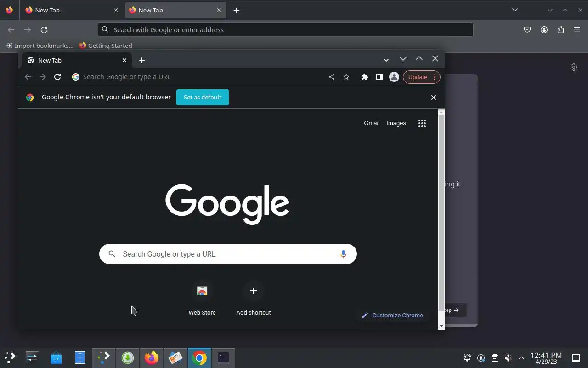Click Chrome address bar

click(x=198, y=77)
